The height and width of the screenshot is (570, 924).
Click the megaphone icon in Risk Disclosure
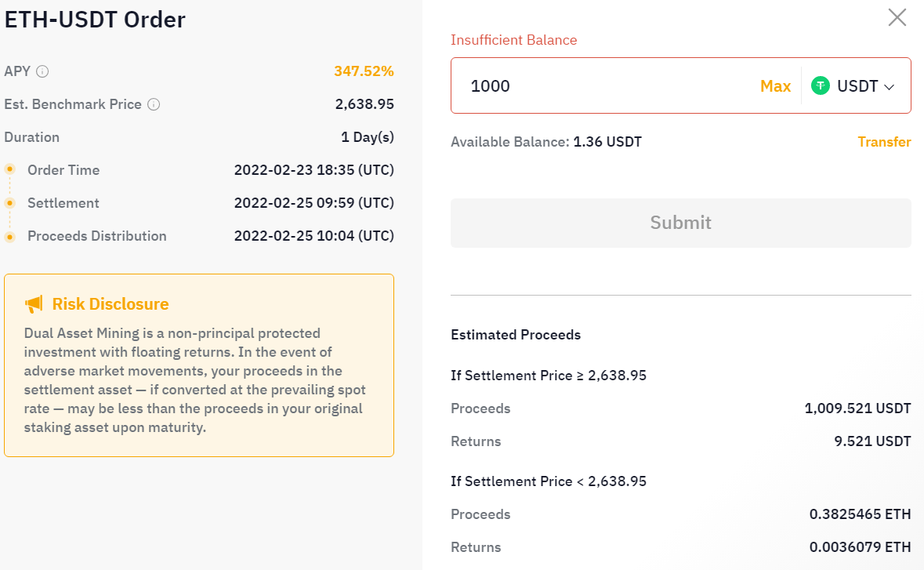point(34,304)
